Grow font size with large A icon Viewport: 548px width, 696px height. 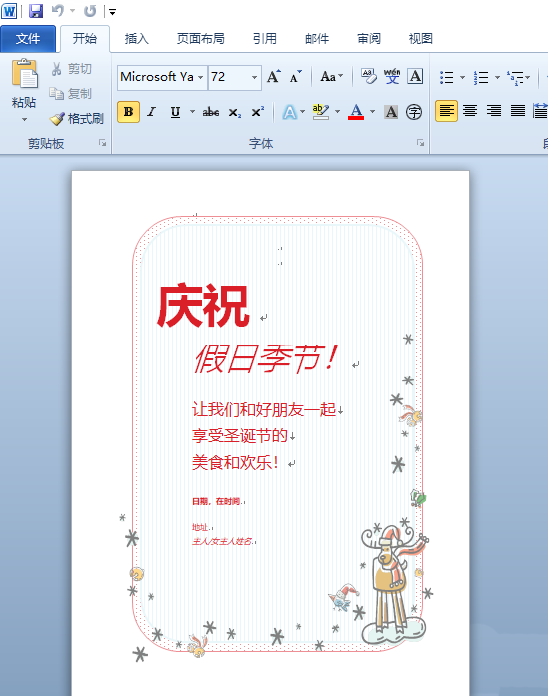click(274, 77)
